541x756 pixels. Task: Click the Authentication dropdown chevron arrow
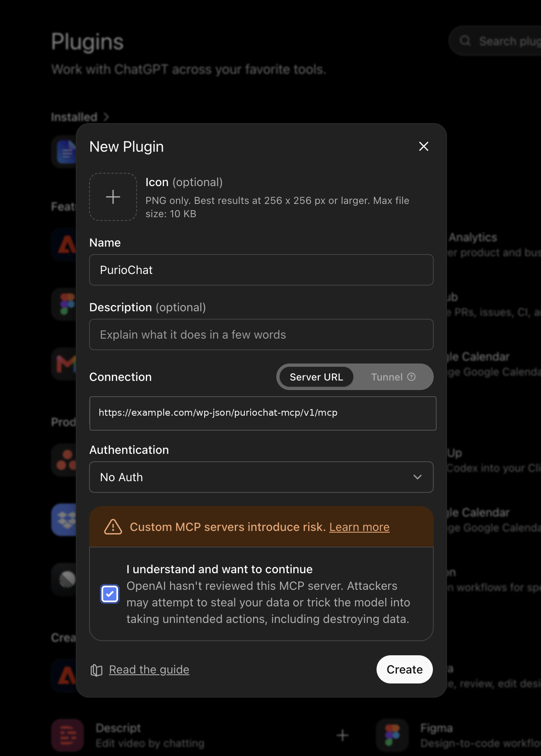point(418,477)
